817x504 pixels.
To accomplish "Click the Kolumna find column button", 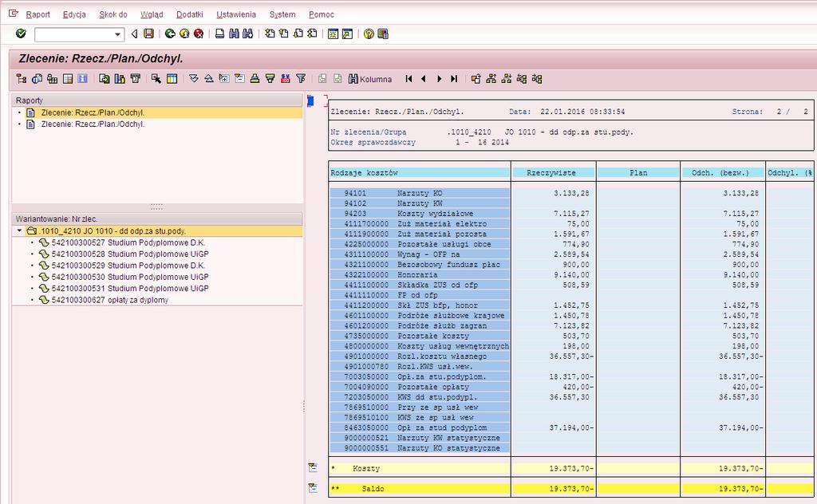I will pos(370,79).
